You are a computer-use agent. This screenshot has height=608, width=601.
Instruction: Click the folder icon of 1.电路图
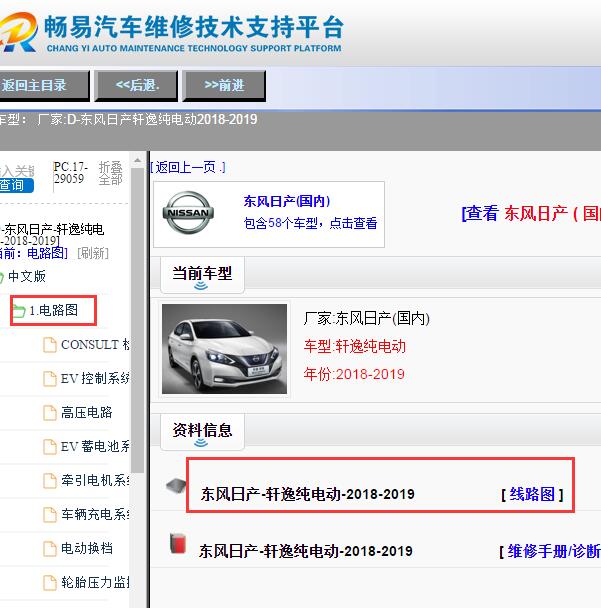pyautogui.click(x=19, y=311)
